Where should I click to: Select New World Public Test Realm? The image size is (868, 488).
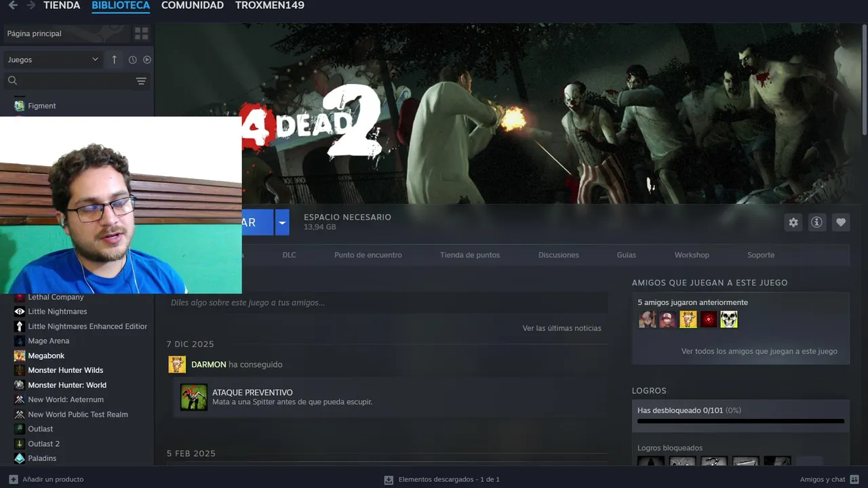[78, 415]
